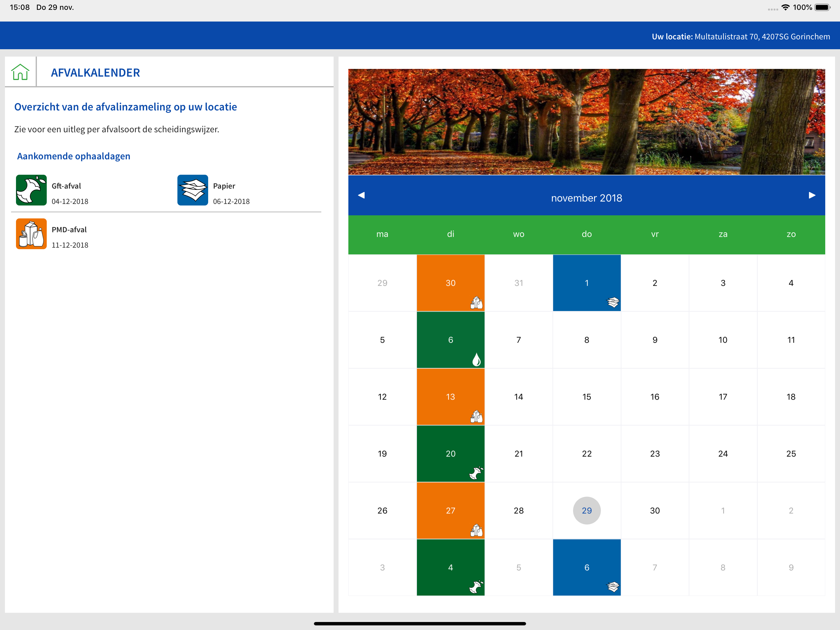Click PMD icon on November 27 cell
The image size is (840, 630).
(x=477, y=530)
